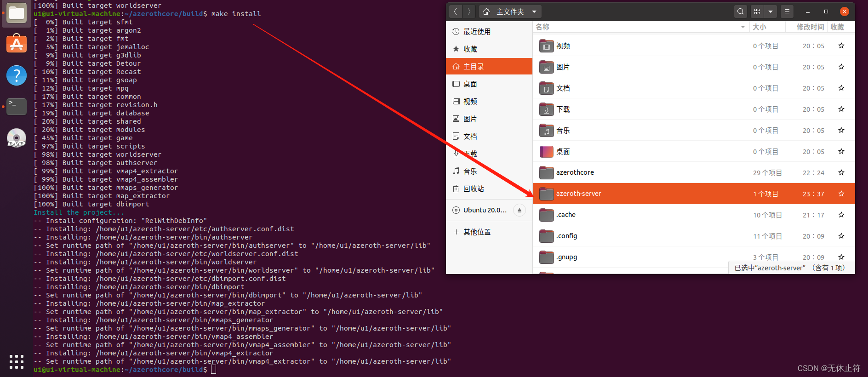Open 回收站 from the sidebar
Viewport: 868px width, 377px height.
(x=473, y=189)
